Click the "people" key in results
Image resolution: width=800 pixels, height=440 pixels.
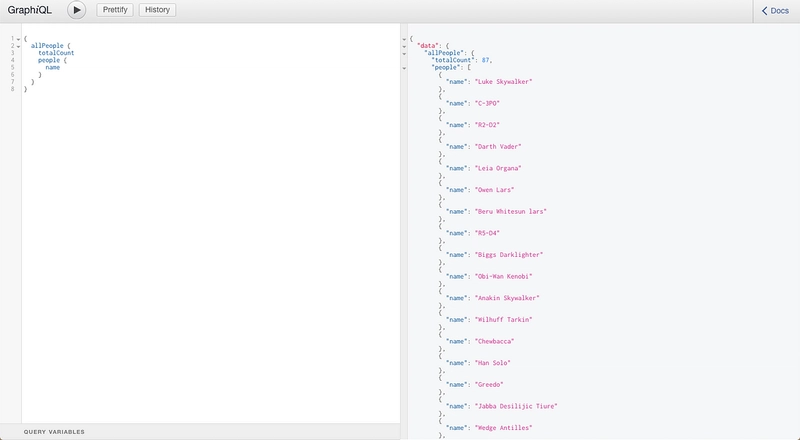pos(445,67)
